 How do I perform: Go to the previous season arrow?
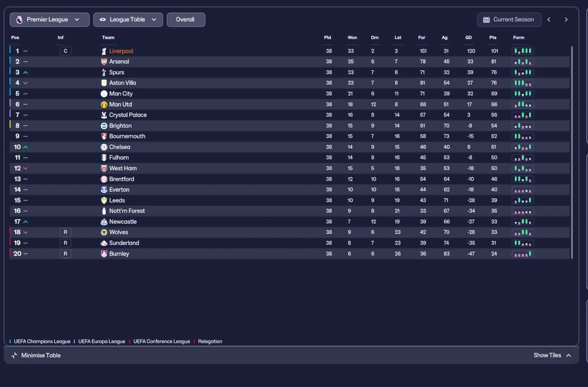coord(548,20)
